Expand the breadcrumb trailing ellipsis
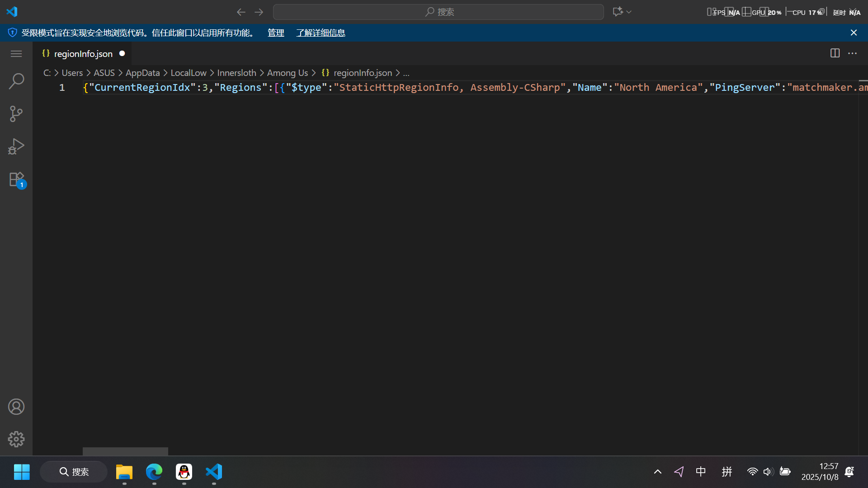868x488 pixels. (x=406, y=73)
